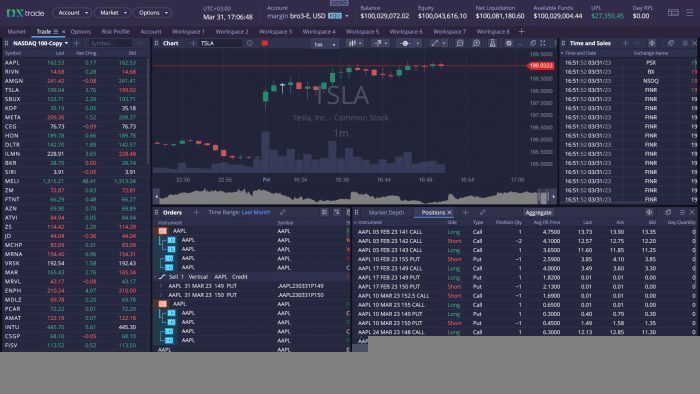Click the Net Chng watchlist column header
Screen dimensions: 700x394
(x=86, y=53)
